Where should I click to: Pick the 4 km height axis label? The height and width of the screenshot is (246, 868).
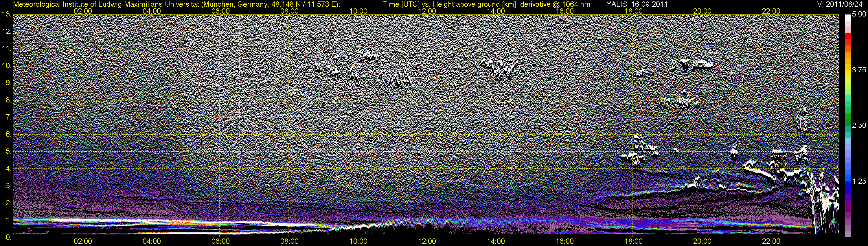coord(8,168)
